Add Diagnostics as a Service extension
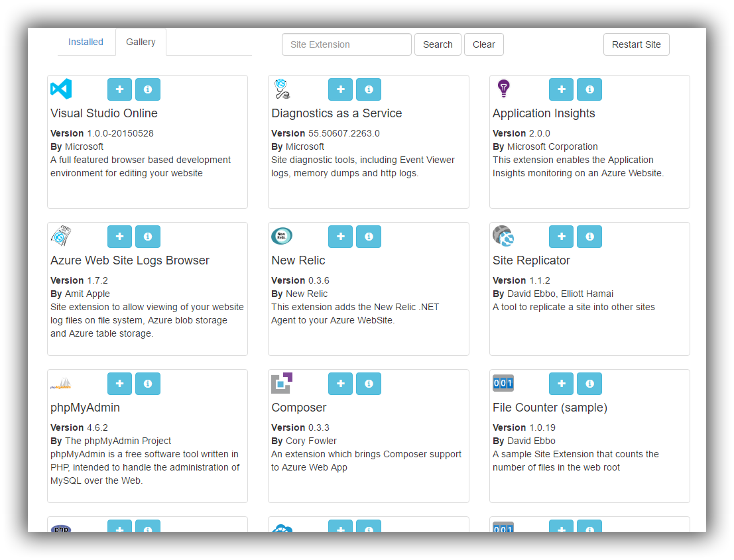Viewport: 734px width, 560px height. (340, 89)
